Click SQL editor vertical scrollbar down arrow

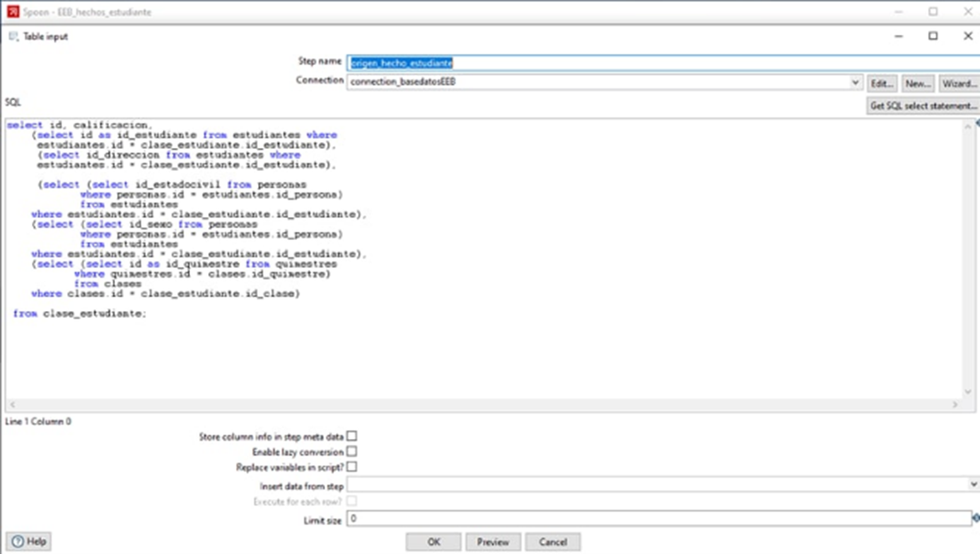[968, 392]
